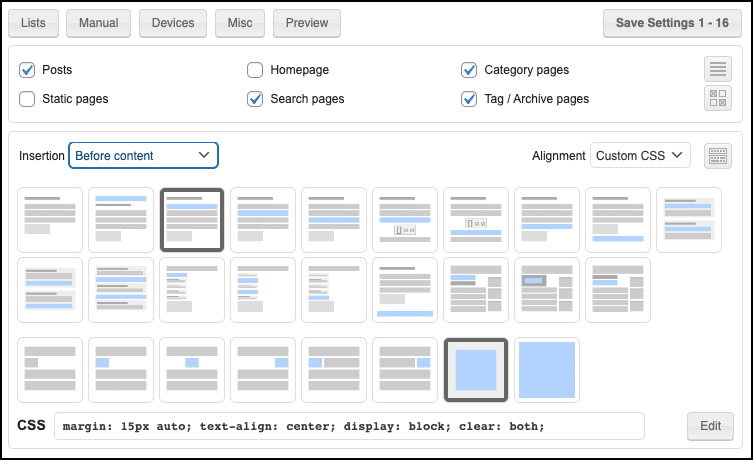Click the Edit button beside CSS field
The width and height of the screenshot is (753, 460).
click(710, 426)
